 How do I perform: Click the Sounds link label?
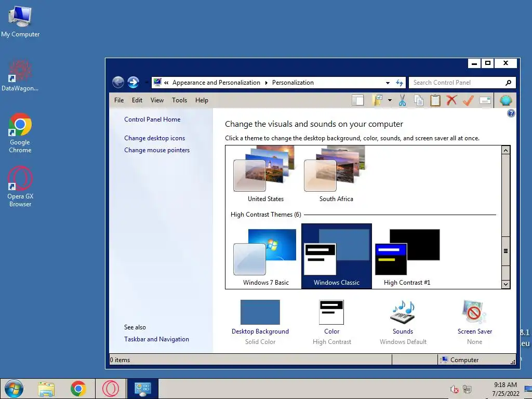point(403,331)
